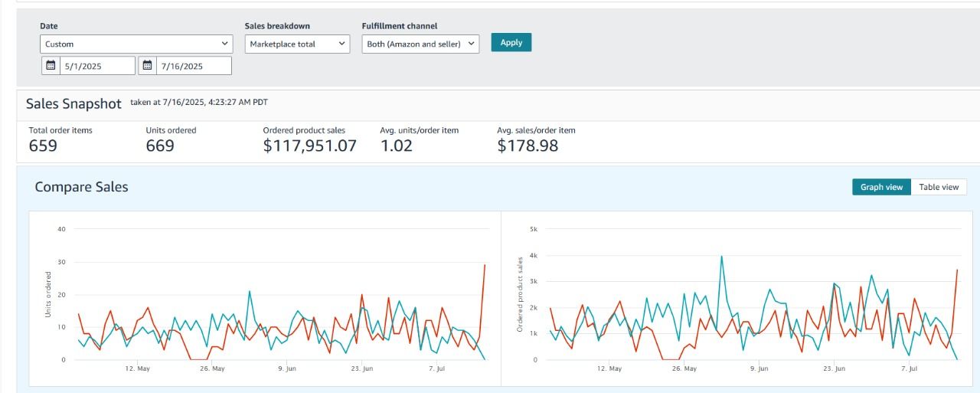Switch to Graph view
Screen dimensions: 980x393
click(x=881, y=187)
